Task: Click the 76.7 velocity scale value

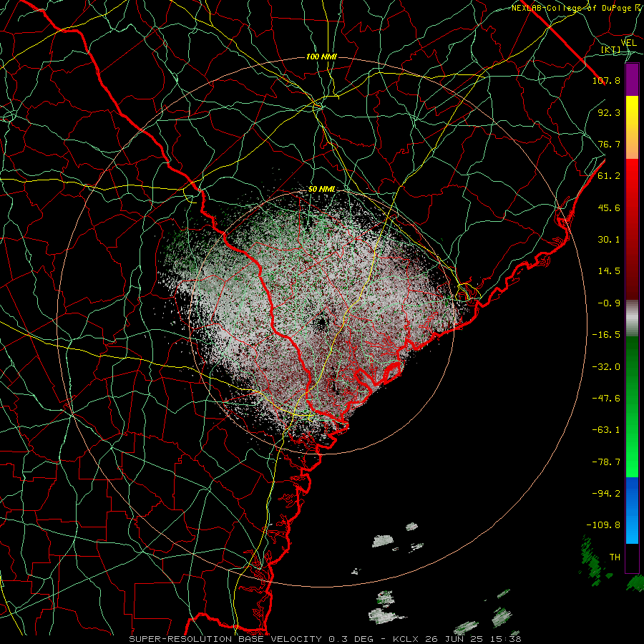Action: (x=609, y=144)
